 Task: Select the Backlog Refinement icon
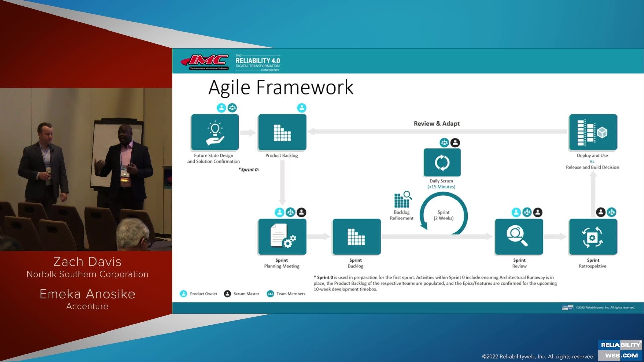tap(401, 200)
